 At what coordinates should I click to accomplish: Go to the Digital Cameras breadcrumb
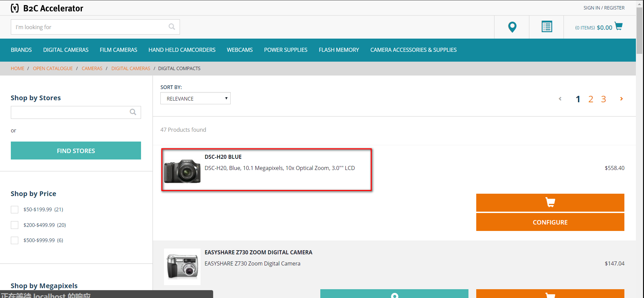(x=131, y=68)
